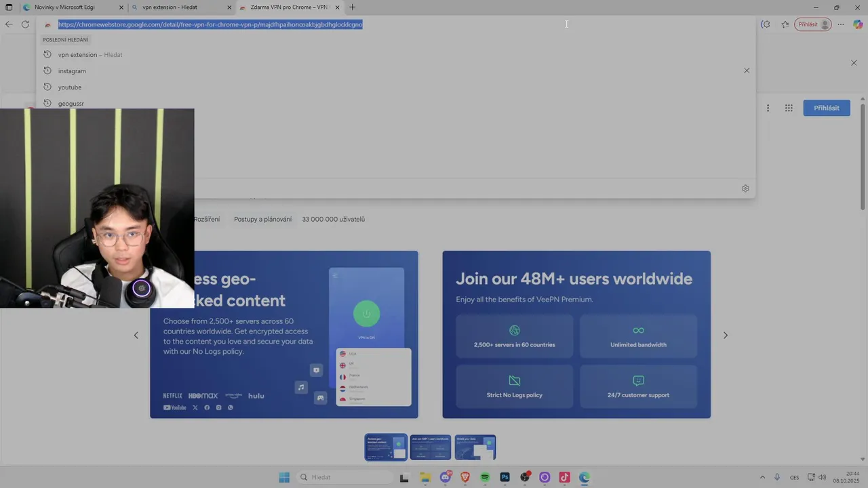Image resolution: width=868 pixels, height=488 pixels.
Task: Launch Brave browser from the taskbar
Action: coord(465,477)
